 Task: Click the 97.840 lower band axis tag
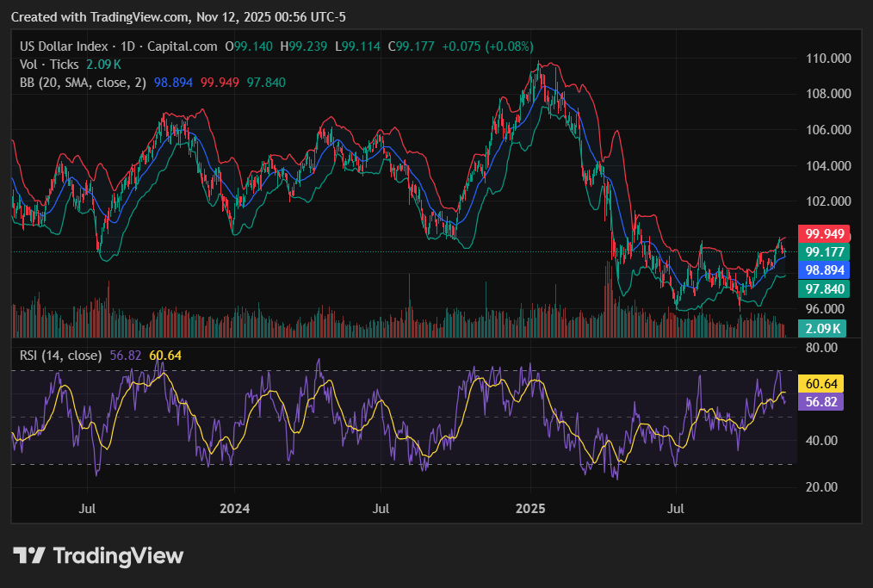[824, 289]
